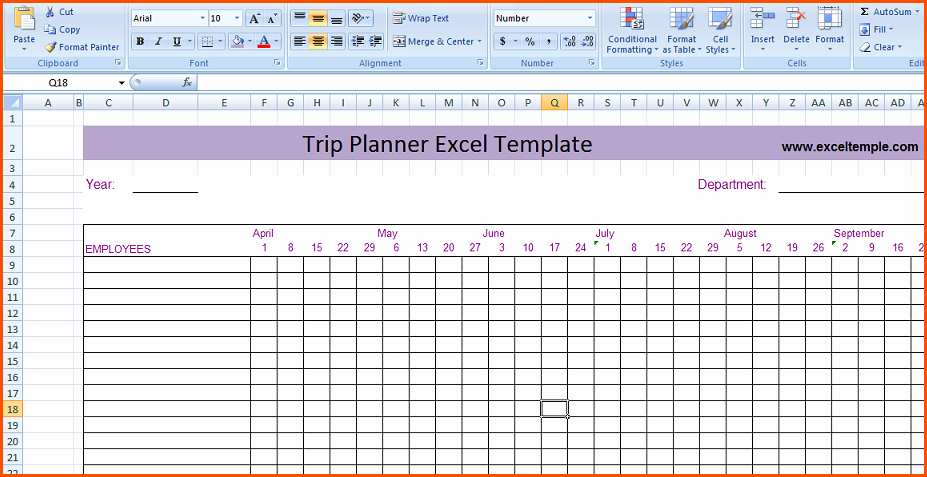
Task: Toggle Italic formatting
Action: tap(158, 41)
